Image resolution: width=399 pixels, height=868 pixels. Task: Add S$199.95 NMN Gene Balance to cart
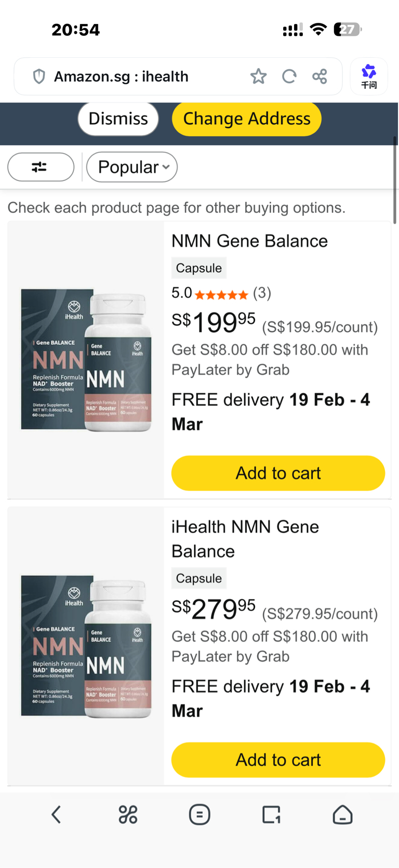tap(278, 473)
